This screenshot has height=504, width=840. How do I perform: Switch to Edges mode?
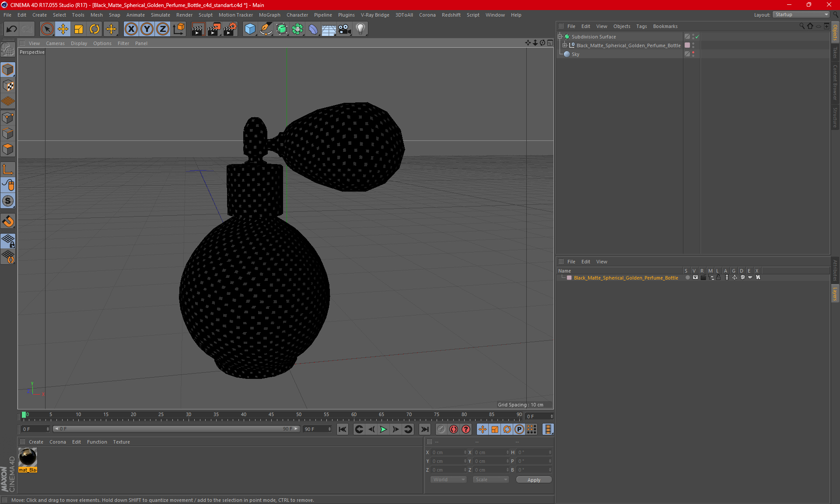point(8,133)
